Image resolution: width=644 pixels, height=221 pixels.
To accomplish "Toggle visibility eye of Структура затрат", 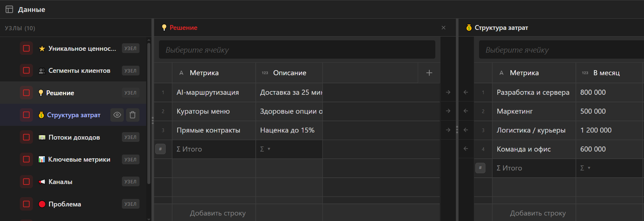I will click(117, 115).
